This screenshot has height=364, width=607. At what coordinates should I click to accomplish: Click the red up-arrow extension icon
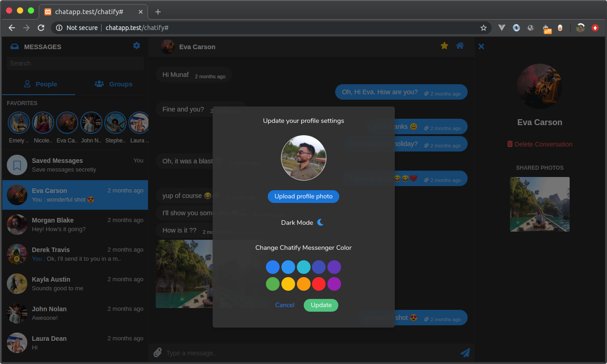[x=595, y=28]
